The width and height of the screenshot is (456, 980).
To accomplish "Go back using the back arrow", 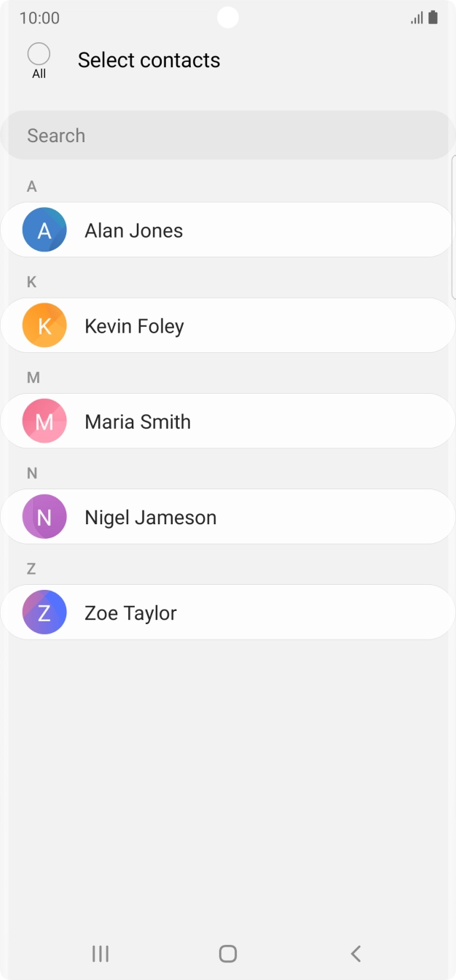I will 355,953.
